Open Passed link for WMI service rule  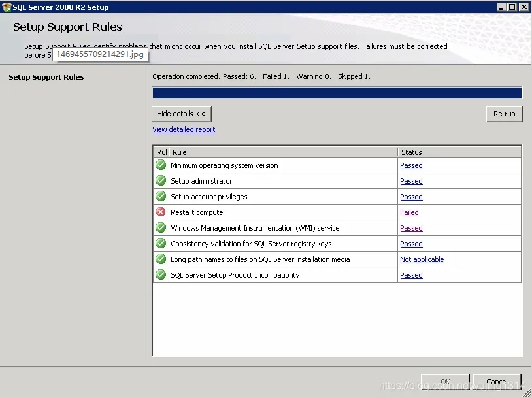tap(411, 228)
